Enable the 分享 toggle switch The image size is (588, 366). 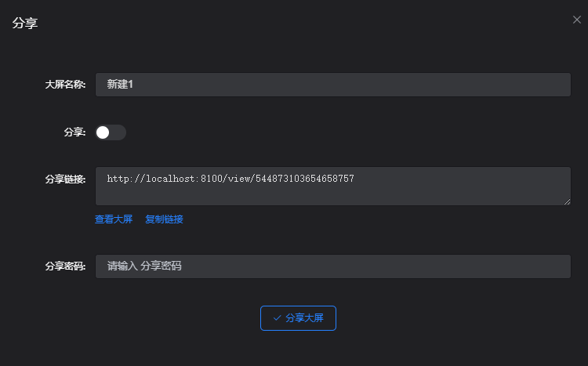click(x=111, y=132)
